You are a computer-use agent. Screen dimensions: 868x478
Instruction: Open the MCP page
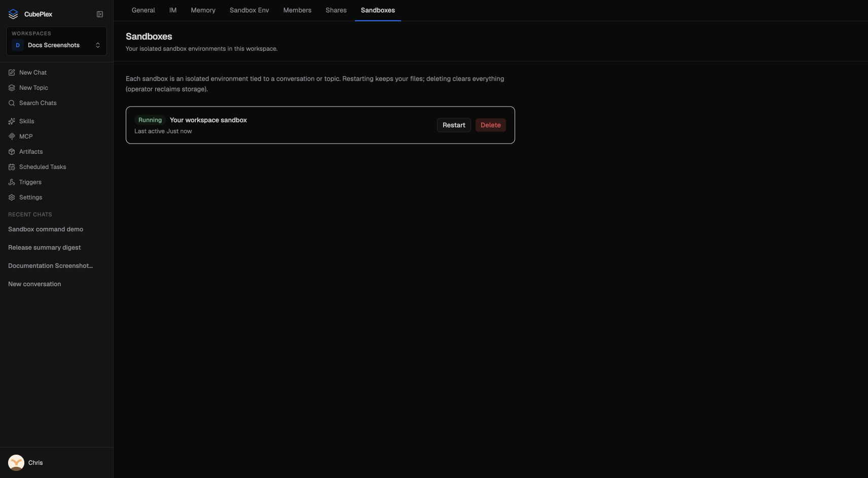pyautogui.click(x=56, y=136)
